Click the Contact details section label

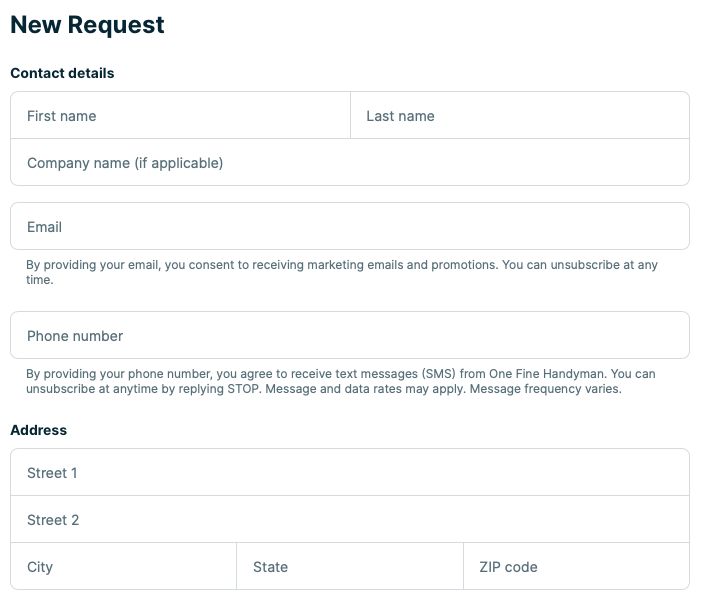tap(62, 73)
